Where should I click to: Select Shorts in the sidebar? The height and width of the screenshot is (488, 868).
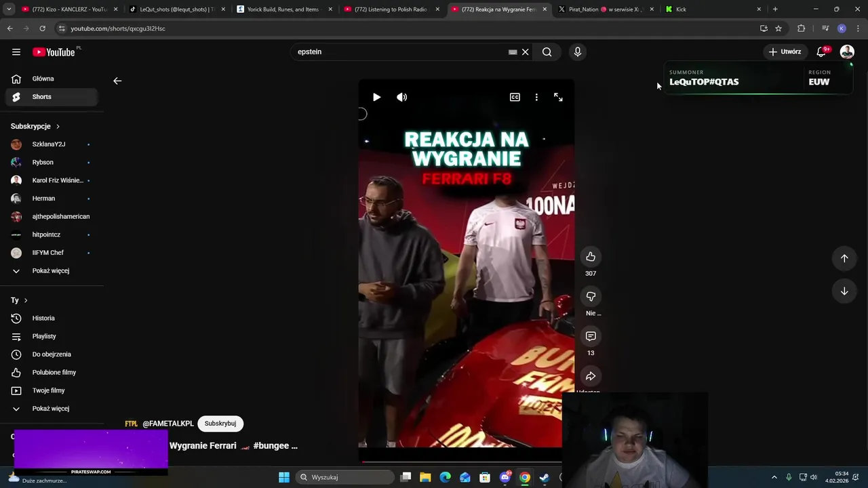[52, 97]
